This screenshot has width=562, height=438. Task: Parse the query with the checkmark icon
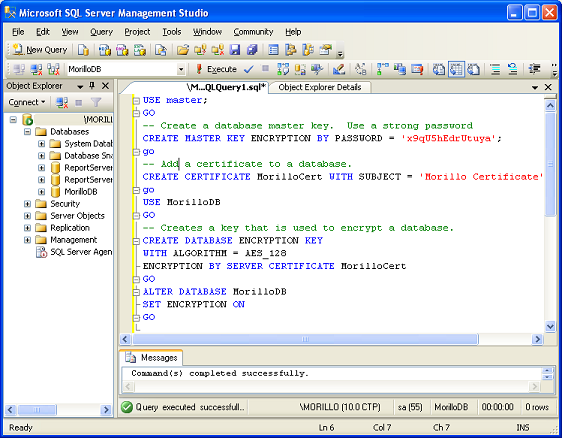[x=249, y=69]
